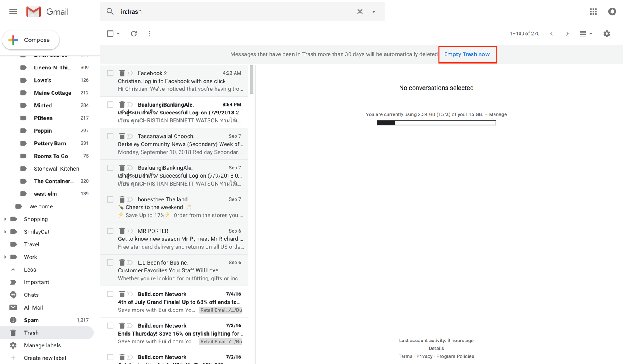Select the 8:54 PM BualuangiBankingAle checkbox
623x364 pixels.
point(110,105)
